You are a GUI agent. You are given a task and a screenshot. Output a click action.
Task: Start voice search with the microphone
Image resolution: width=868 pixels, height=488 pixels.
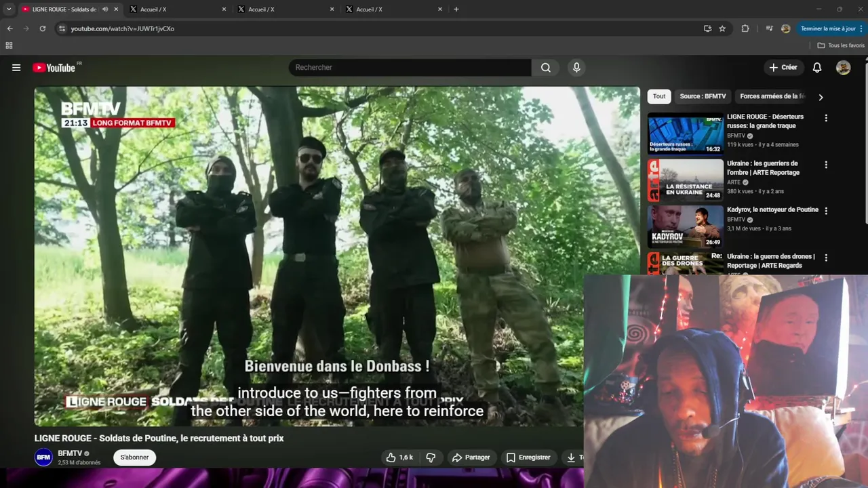click(x=576, y=68)
